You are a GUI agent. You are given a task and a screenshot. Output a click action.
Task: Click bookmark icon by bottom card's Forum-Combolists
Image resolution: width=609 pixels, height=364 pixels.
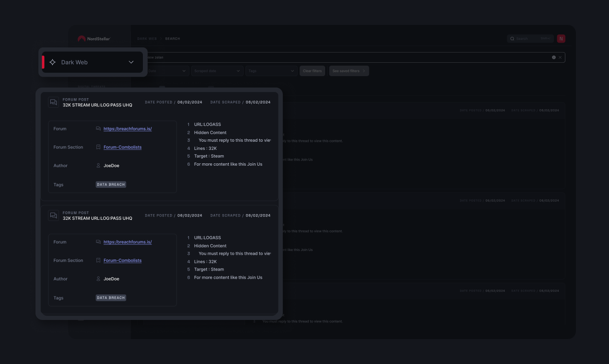tap(98, 261)
